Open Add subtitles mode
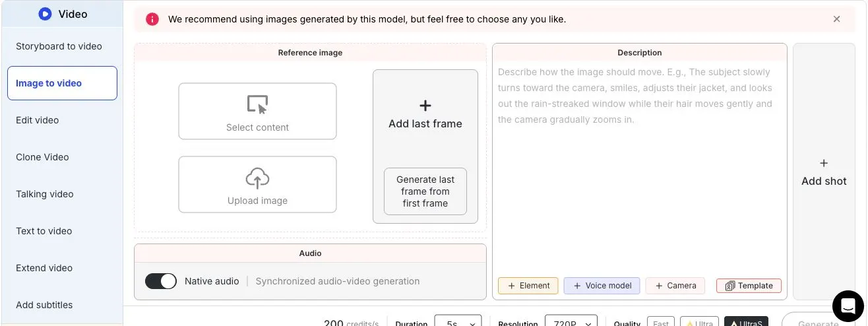 (62, 305)
